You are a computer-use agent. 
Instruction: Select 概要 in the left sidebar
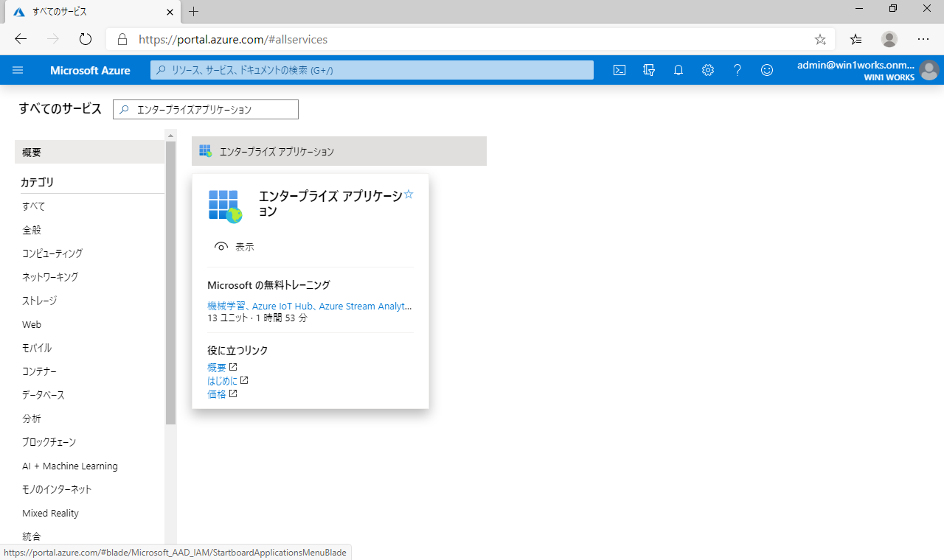(x=89, y=152)
